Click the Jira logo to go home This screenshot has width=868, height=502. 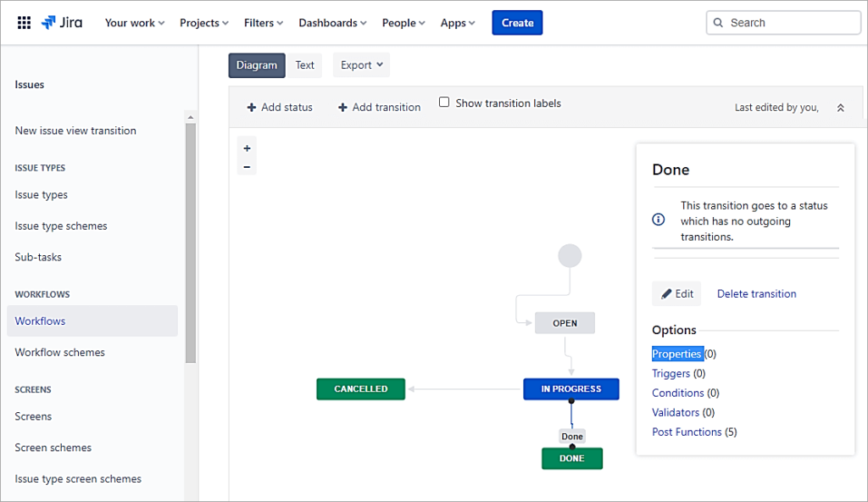point(60,23)
